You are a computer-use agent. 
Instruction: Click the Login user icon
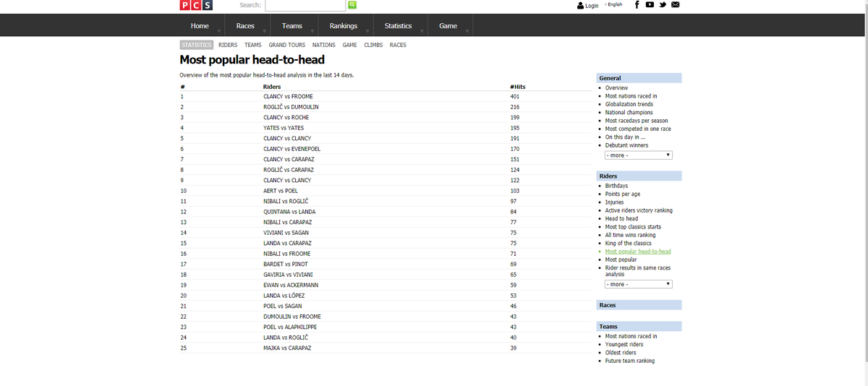pos(580,5)
